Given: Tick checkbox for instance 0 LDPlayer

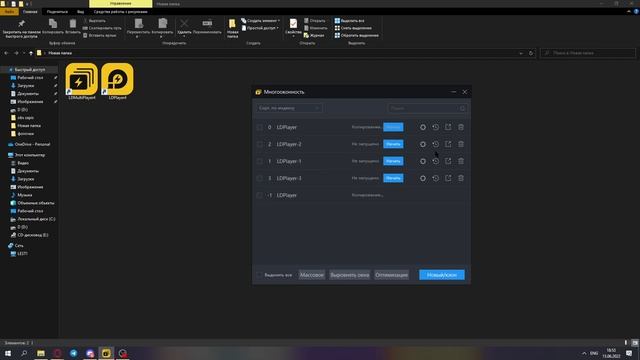Looking at the screenshot, I should click(x=260, y=127).
